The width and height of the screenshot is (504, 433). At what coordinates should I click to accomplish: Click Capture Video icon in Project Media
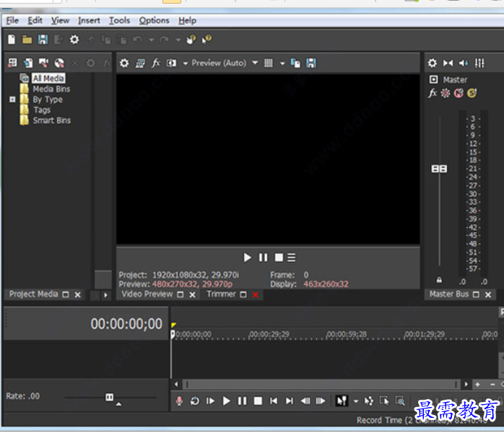coord(43,63)
